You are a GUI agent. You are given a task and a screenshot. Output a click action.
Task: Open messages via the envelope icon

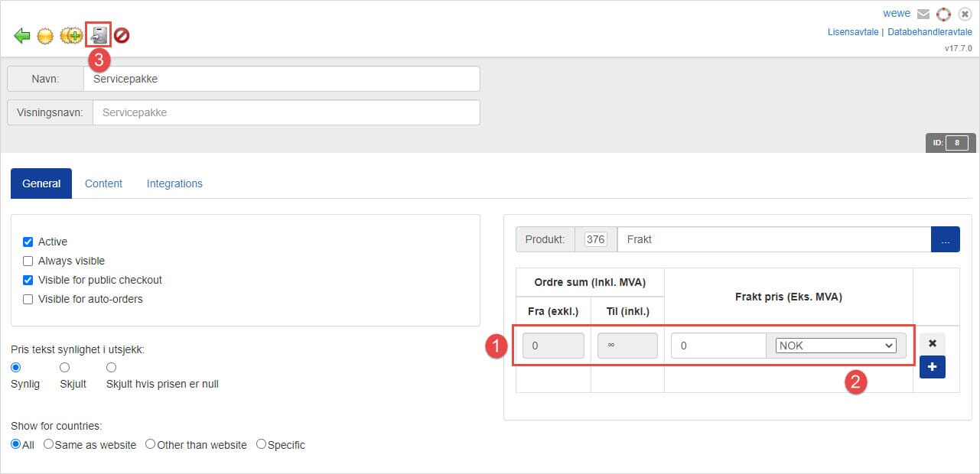click(x=923, y=14)
